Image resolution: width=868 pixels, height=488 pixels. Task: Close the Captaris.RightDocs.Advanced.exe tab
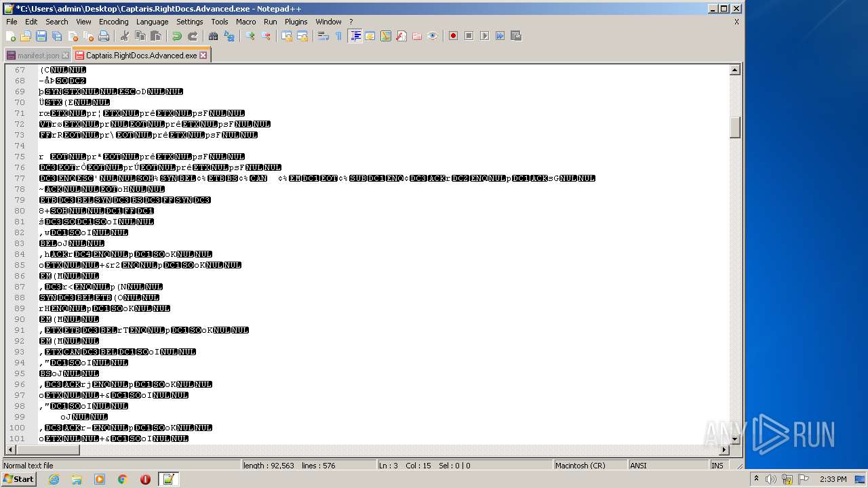point(203,56)
